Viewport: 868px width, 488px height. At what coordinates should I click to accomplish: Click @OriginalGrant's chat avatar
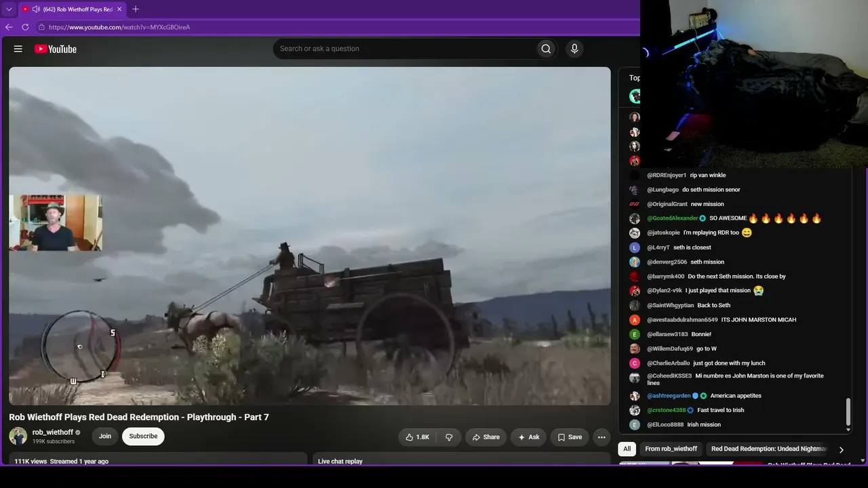[635, 204]
